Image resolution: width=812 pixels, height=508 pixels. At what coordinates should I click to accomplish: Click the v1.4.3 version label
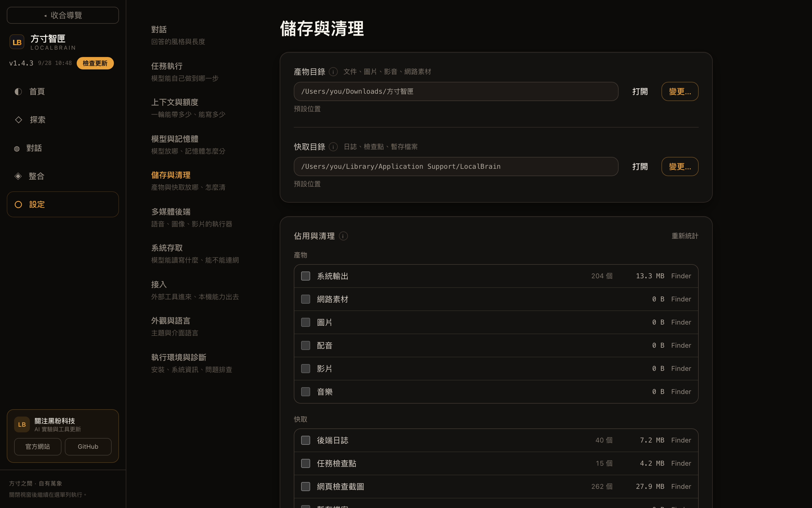pyautogui.click(x=21, y=63)
